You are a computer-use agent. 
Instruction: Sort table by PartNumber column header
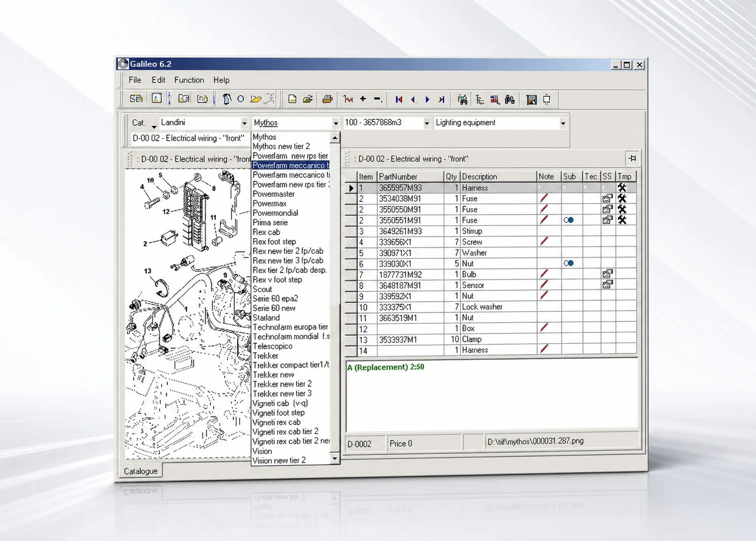(x=410, y=176)
